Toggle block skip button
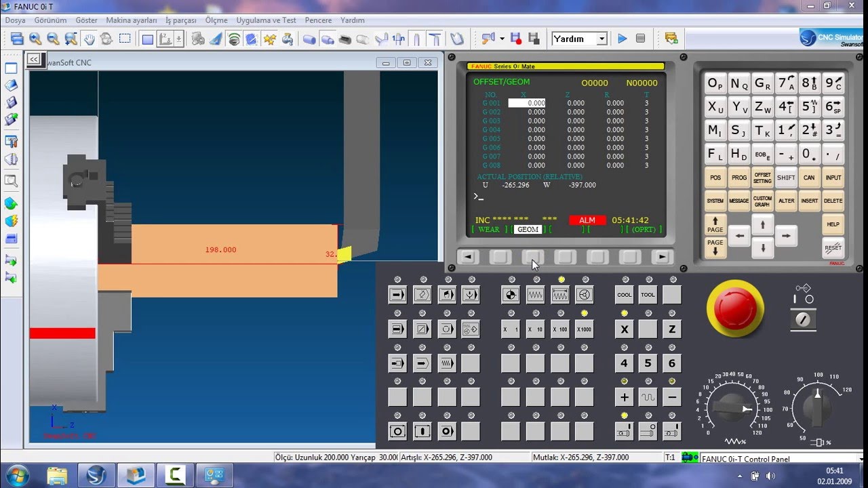The image size is (868, 488). [422, 329]
